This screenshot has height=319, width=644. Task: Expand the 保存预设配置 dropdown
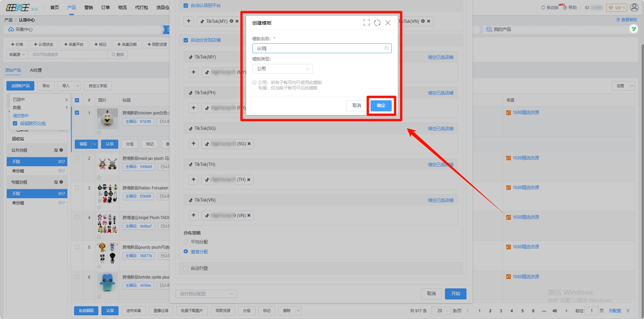point(206,294)
